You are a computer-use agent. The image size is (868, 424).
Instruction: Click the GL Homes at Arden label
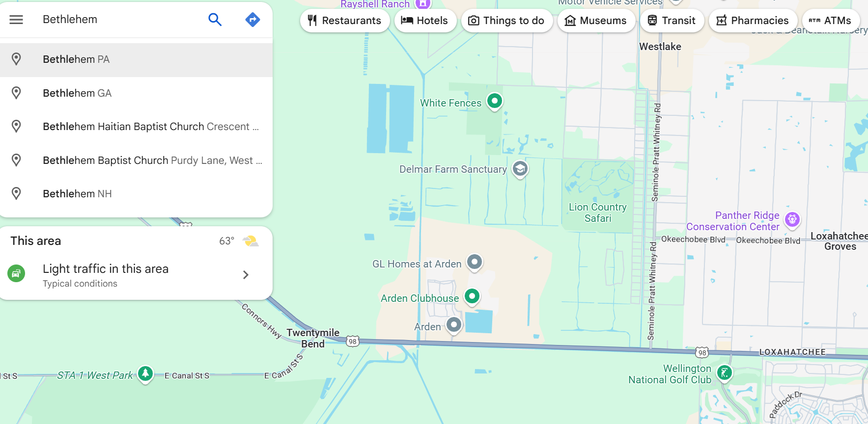pyautogui.click(x=417, y=264)
